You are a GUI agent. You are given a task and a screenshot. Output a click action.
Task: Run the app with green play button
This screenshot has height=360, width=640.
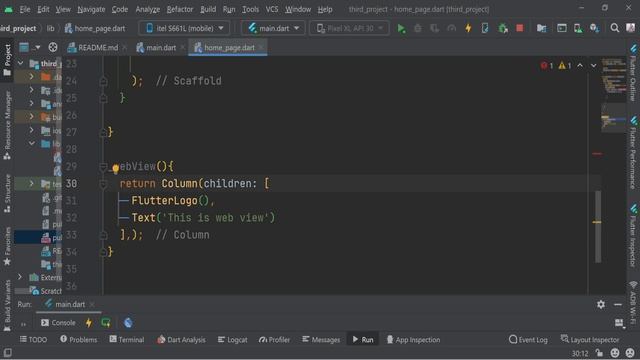coord(401,28)
